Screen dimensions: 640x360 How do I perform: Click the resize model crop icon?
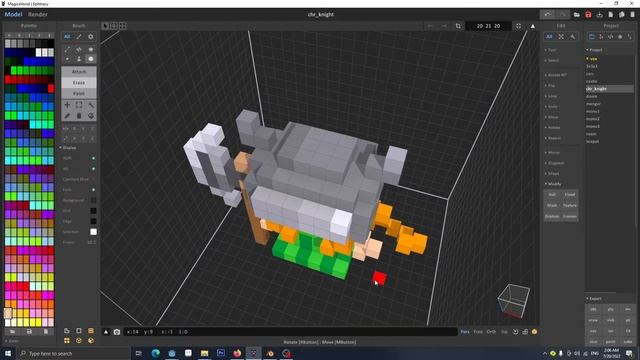(x=458, y=26)
